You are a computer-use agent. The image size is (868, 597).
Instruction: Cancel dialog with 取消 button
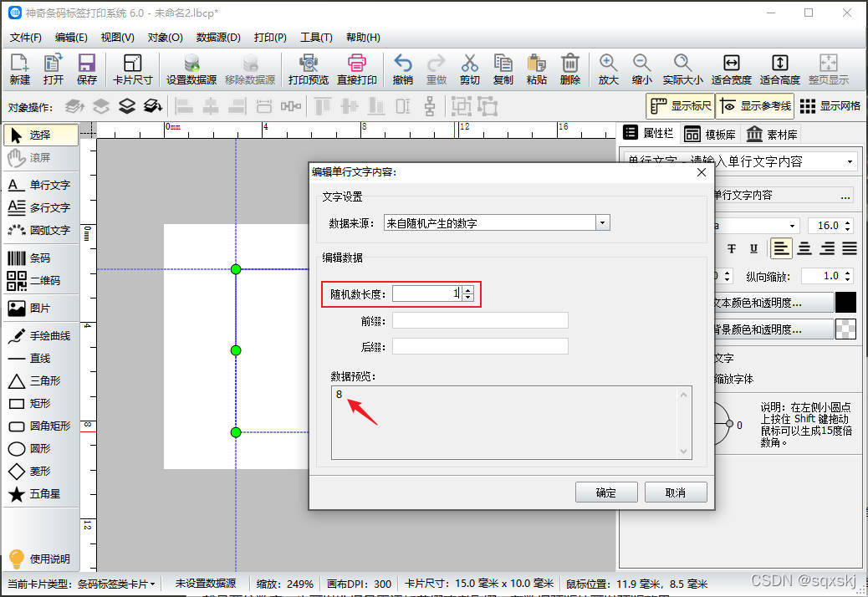pos(676,492)
